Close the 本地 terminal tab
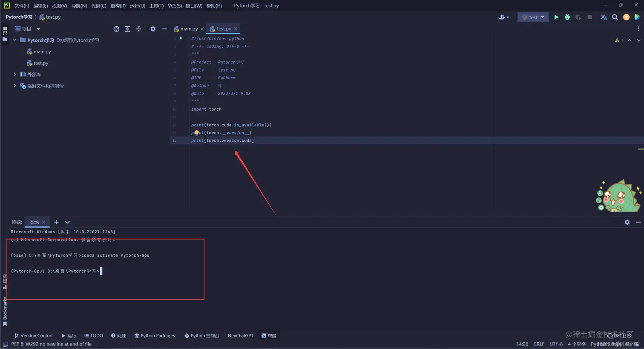The height and width of the screenshot is (349, 644). click(43, 222)
